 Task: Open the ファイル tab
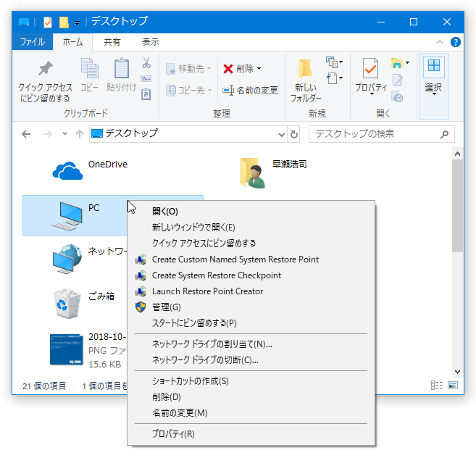tap(33, 41)
